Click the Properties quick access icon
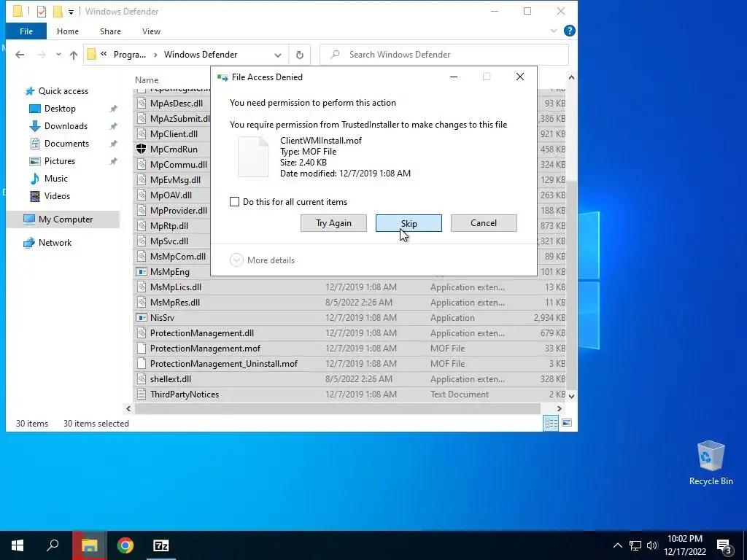 42,12
